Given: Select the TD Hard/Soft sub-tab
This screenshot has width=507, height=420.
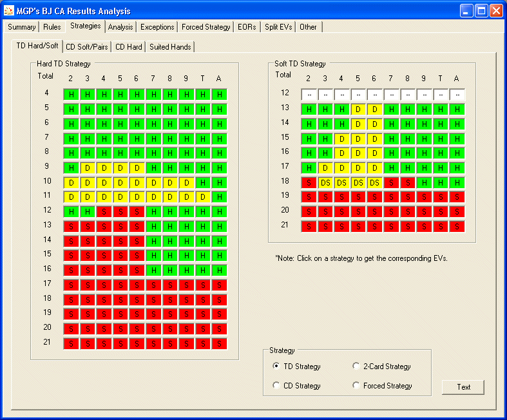Looking at the screenshot, I should pos(37,46).
